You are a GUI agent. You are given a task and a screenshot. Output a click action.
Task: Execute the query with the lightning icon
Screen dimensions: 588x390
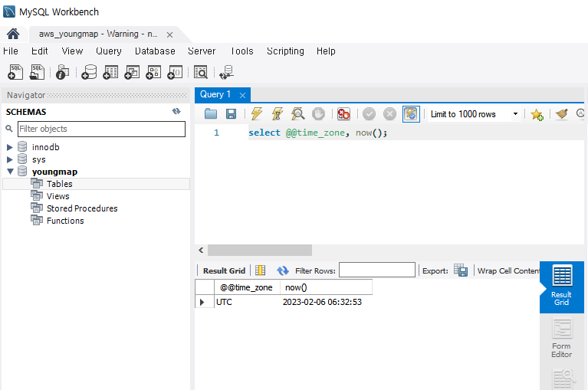[x=257, y=113]
